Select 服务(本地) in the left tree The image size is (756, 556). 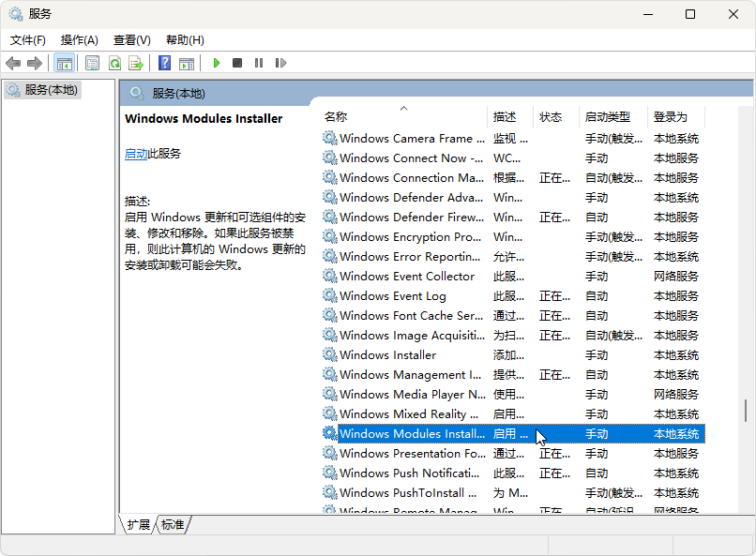coord(51,90)
